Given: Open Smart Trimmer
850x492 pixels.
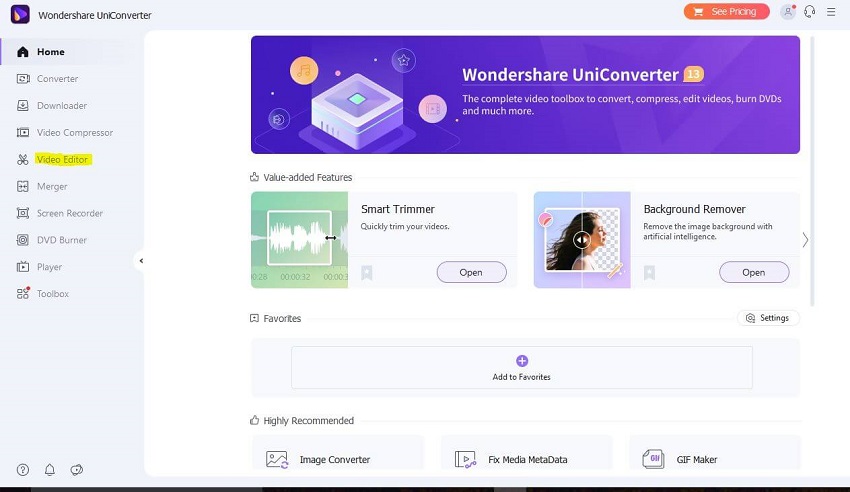Looking at the screenshot, I should 472,272.
